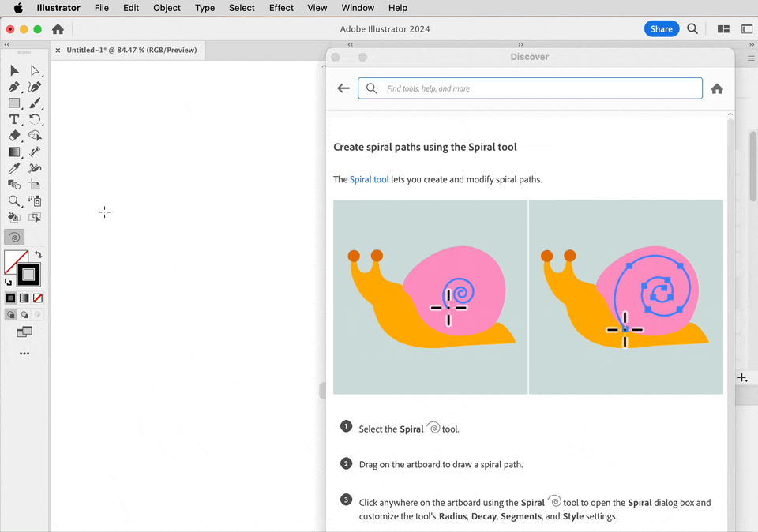Click Discover panel home icon
This screenshot has height=532, width=758.
coord(717,88)
